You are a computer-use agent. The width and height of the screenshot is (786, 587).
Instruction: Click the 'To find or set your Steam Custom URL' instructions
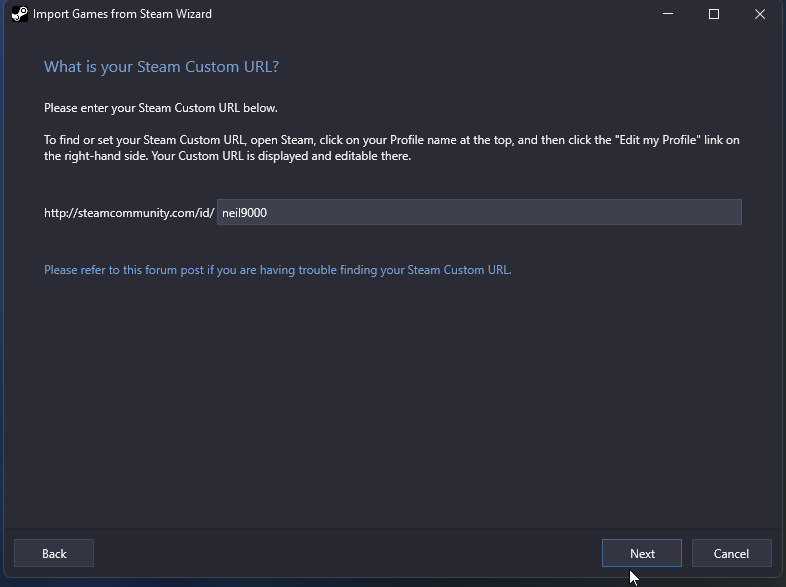(391, 148)
